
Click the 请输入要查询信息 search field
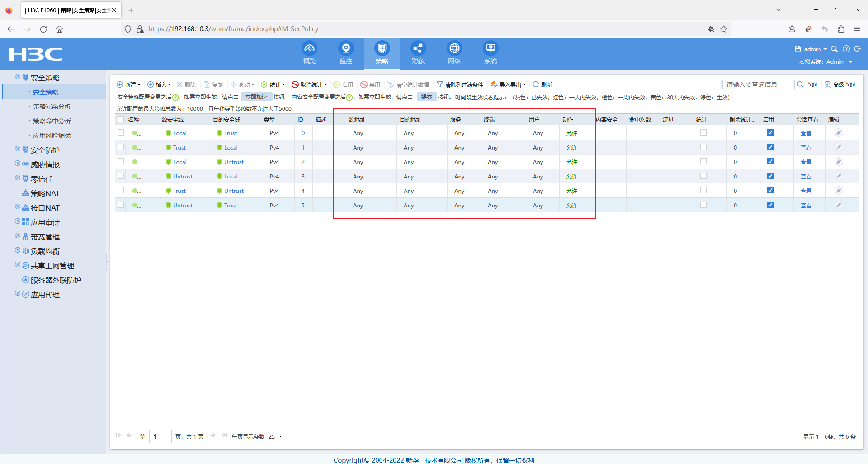758,84
